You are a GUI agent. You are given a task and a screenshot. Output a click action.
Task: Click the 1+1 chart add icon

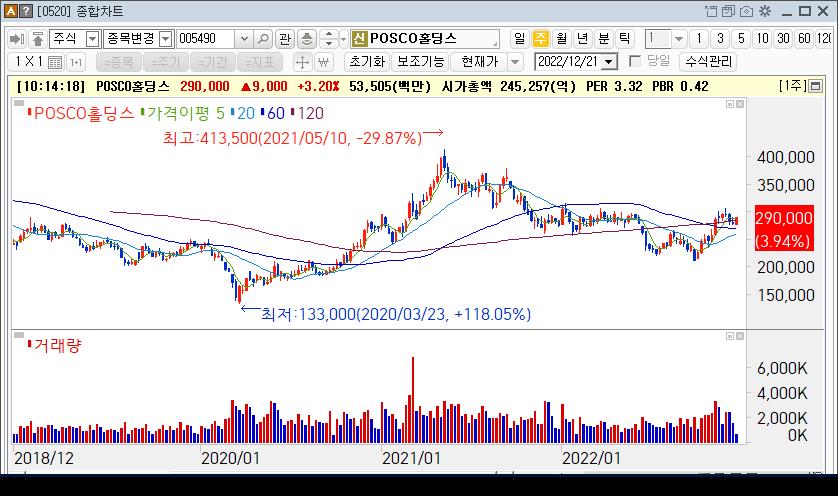76,63
